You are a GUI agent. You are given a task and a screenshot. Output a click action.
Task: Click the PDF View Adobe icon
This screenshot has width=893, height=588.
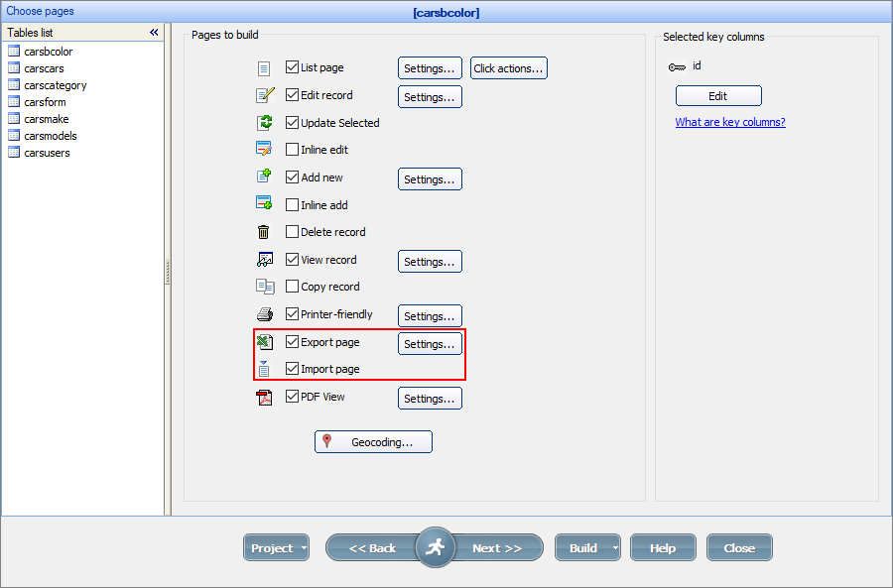264,396
